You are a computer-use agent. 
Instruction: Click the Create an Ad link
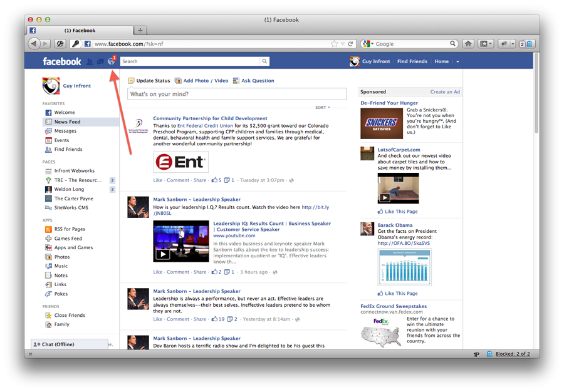(x=445, y=92)
